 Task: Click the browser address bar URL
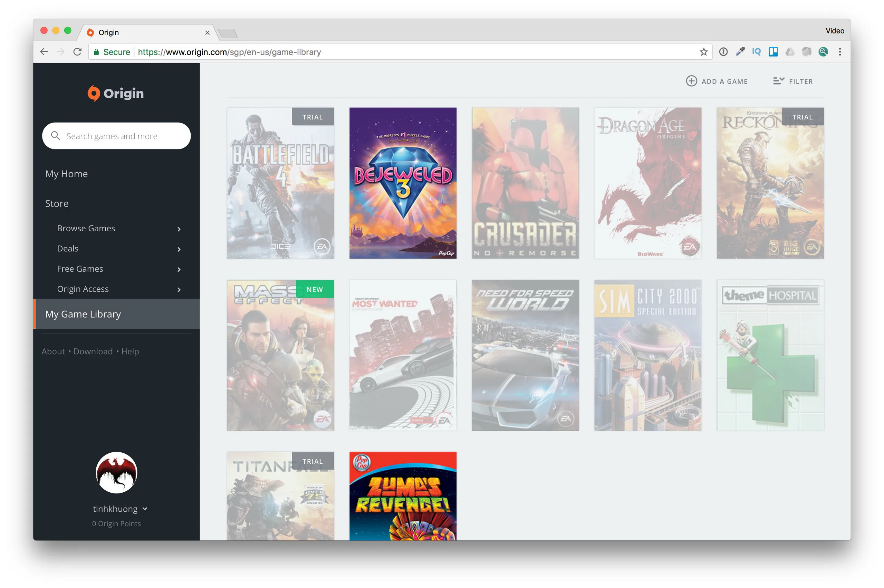(229, 52)
